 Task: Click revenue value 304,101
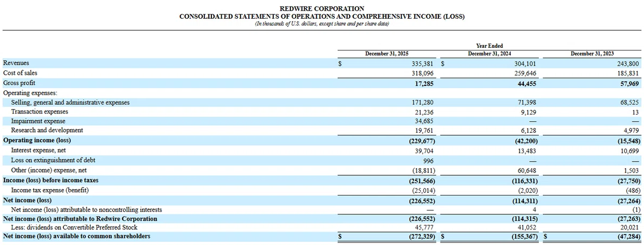pos(525,63)
